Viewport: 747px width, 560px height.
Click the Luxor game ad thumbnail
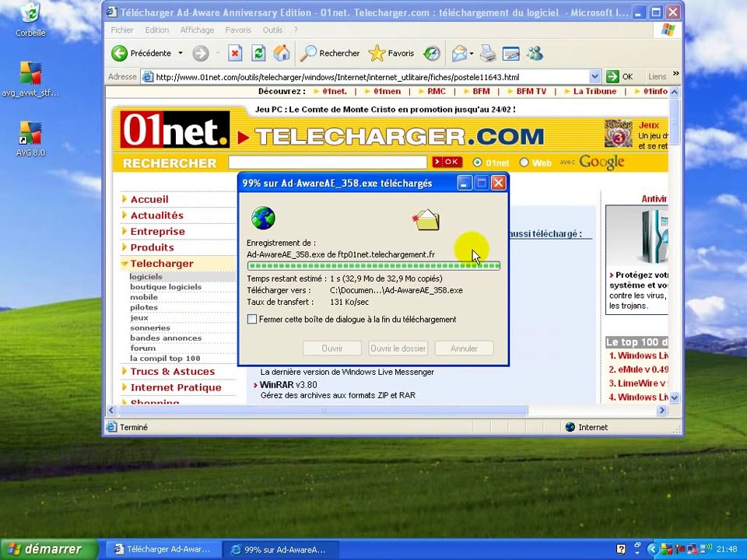[619, 134]
